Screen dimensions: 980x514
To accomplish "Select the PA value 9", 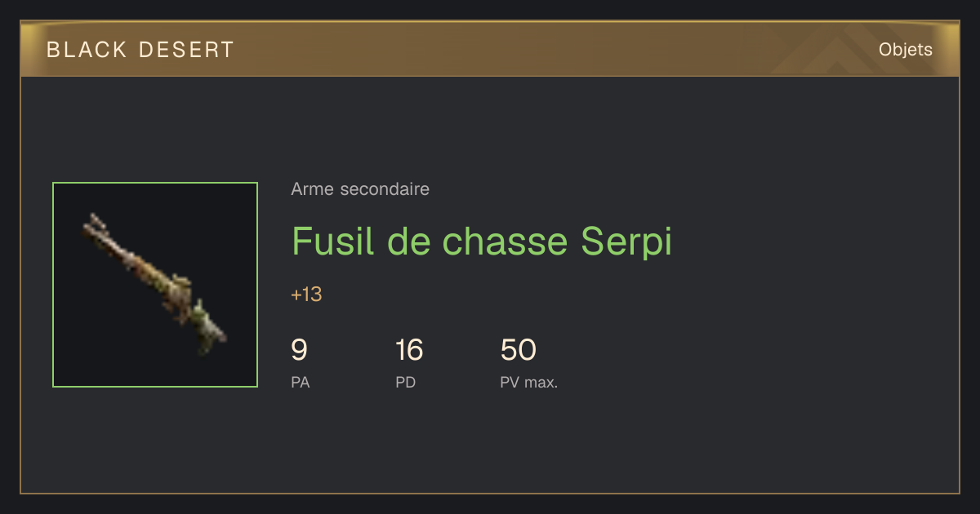I will 299,350.
